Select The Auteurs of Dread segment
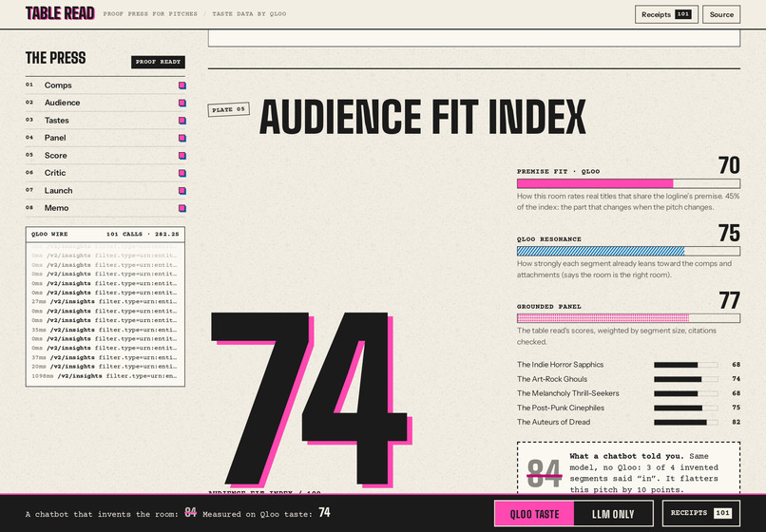Screen dimensions: 766x532 tap(628, 422)
